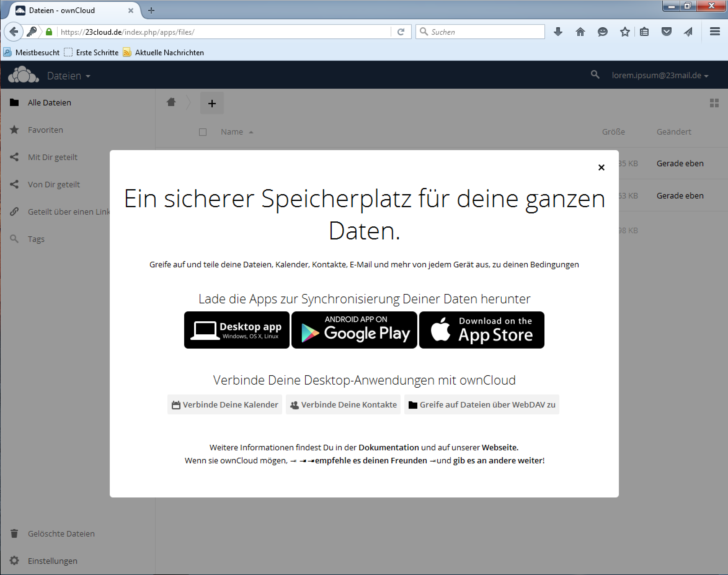Viewport: 728px width, 575px height.
Task: Sort files by Größe column
Action: pyautogui.click(x=613, y=131)
